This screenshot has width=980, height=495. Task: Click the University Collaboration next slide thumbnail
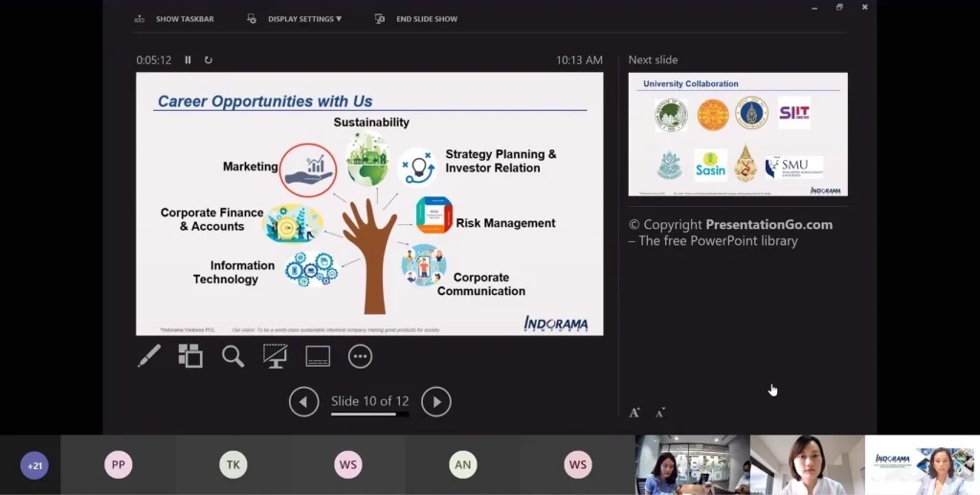click(x=738, y=134)
